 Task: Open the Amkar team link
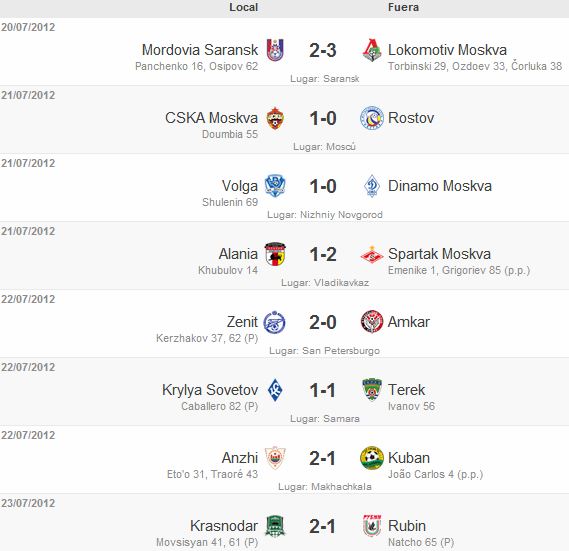tap(409, 322)
